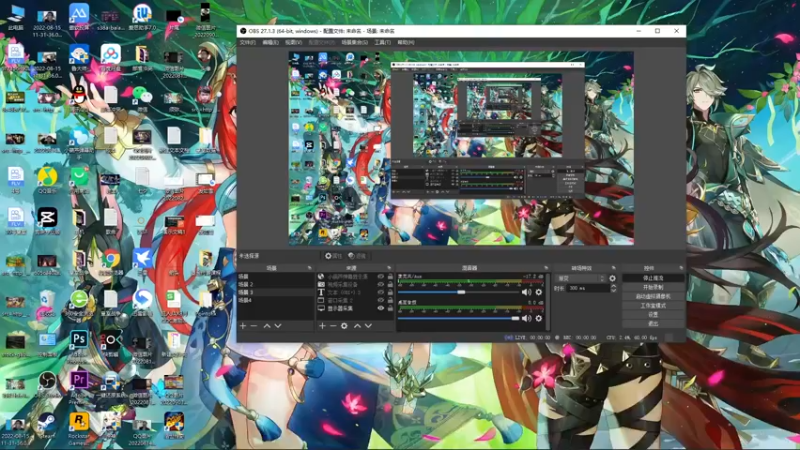Open the scene transition type dropdown
Screen dimensions: 800x450
click(x=580, y=278)
